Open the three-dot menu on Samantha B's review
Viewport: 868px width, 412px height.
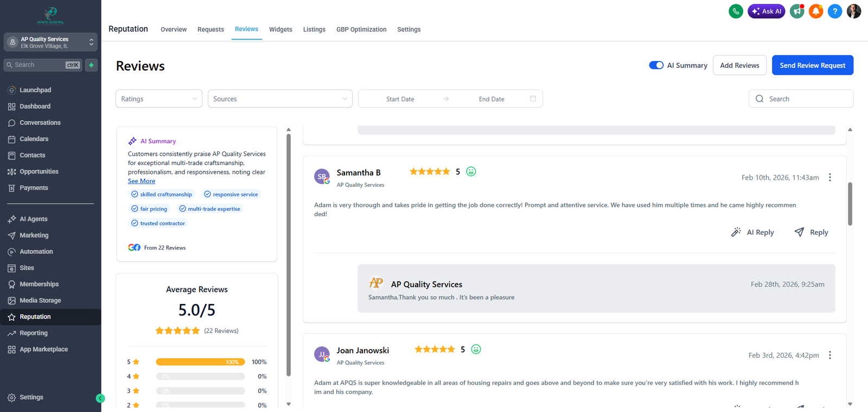click(x=829, y=178)
